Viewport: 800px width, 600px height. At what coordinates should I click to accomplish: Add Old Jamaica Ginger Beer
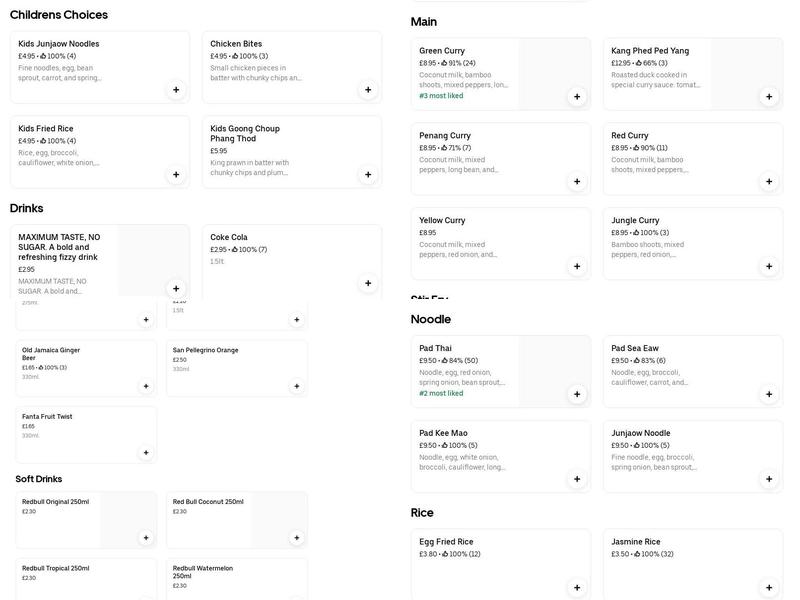(x=146, y=386)
